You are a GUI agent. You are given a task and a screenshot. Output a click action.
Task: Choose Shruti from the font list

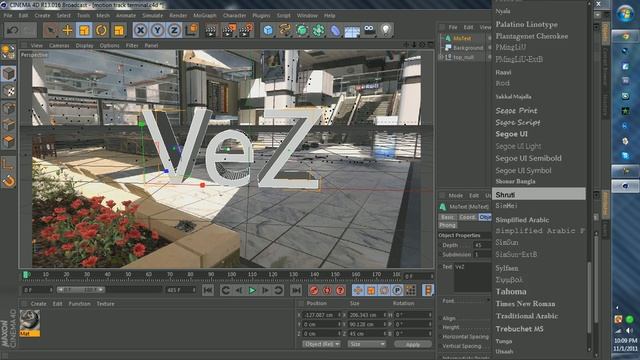(x=539, y=194)
